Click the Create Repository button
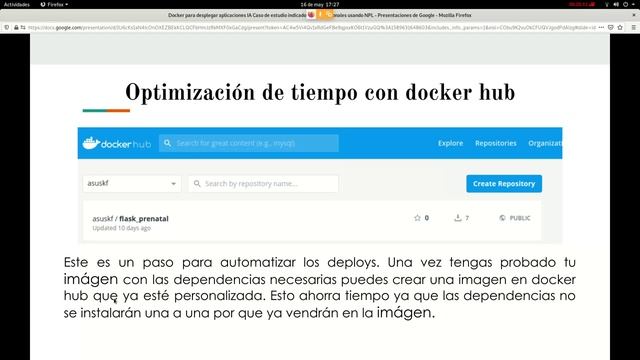Image resolution: width=640 pixels, height=360 pixels. 504,184
